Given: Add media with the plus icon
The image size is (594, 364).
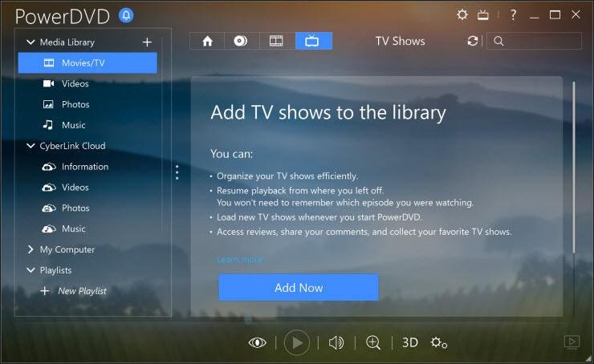Looking at the screenshot, I should tap(147, 42).
